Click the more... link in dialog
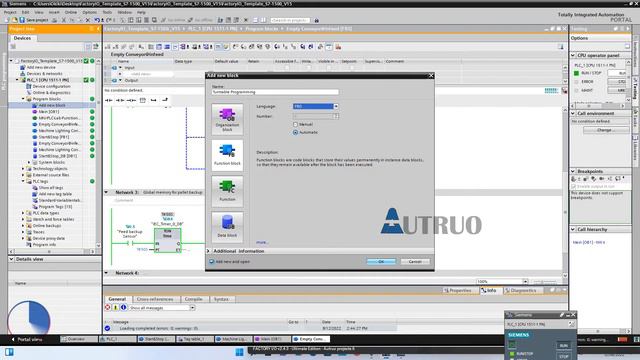The image size is (640, 360). (x=262, y=242)
